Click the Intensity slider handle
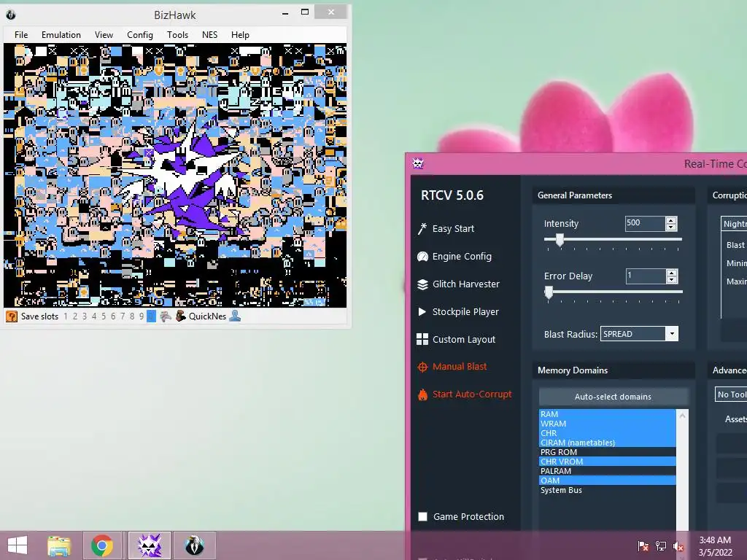Viewport: 747px width, 560px height. [x=560, y=239]
